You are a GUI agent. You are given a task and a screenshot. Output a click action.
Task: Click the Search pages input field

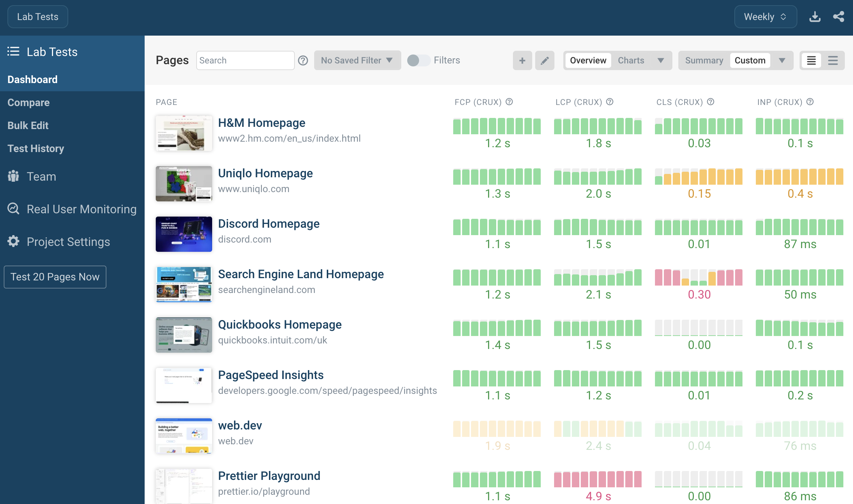point(244,60)
